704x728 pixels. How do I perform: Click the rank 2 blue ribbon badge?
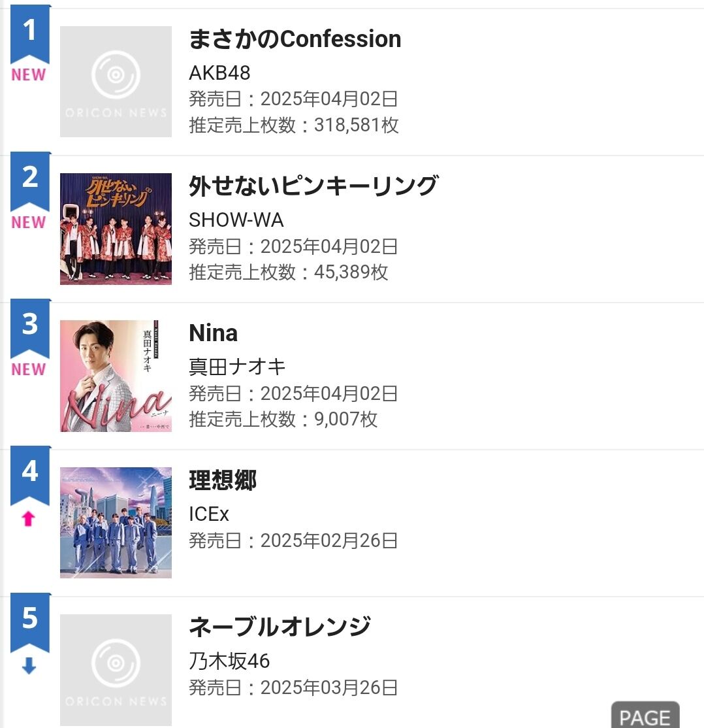[30, 178]
